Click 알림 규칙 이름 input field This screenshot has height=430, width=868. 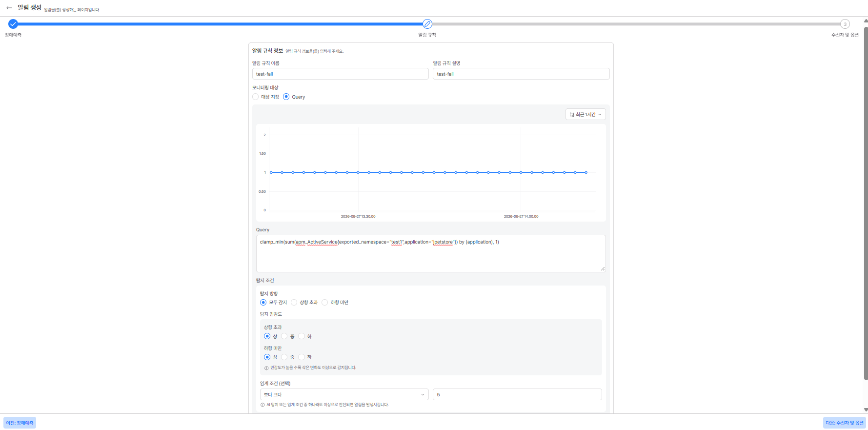click(341, 74)
